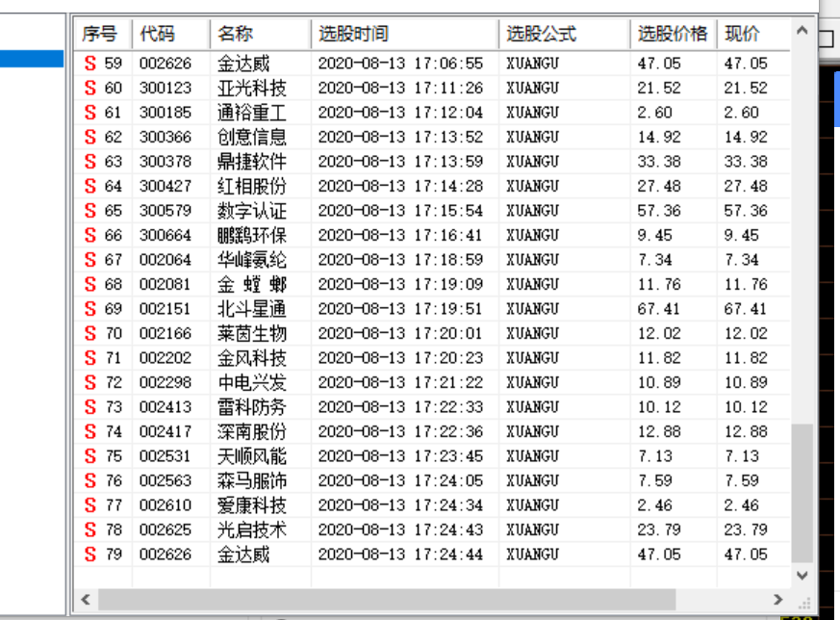This screenshot has width=840, height=620.
Task: Click stock code 300123
Action: pyautogui.click(x=165, y=88)
